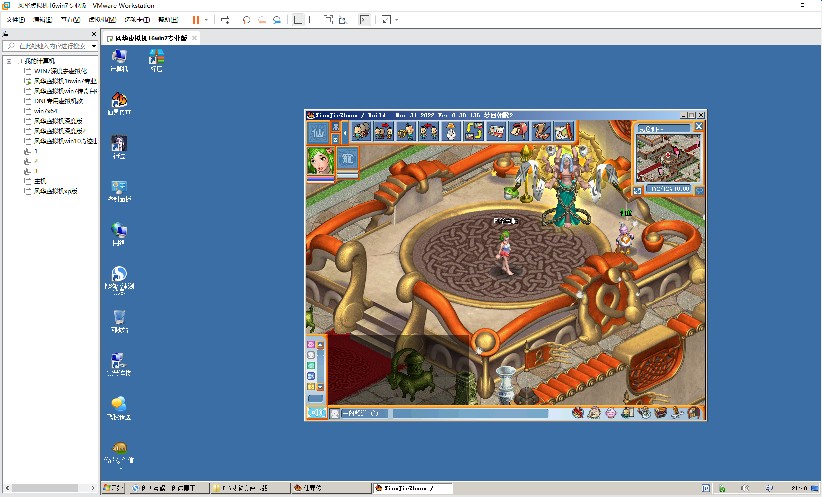Open the 查看(V) menu
The width and height of the screenshot is (822, 497).
(x=70, y=20)
